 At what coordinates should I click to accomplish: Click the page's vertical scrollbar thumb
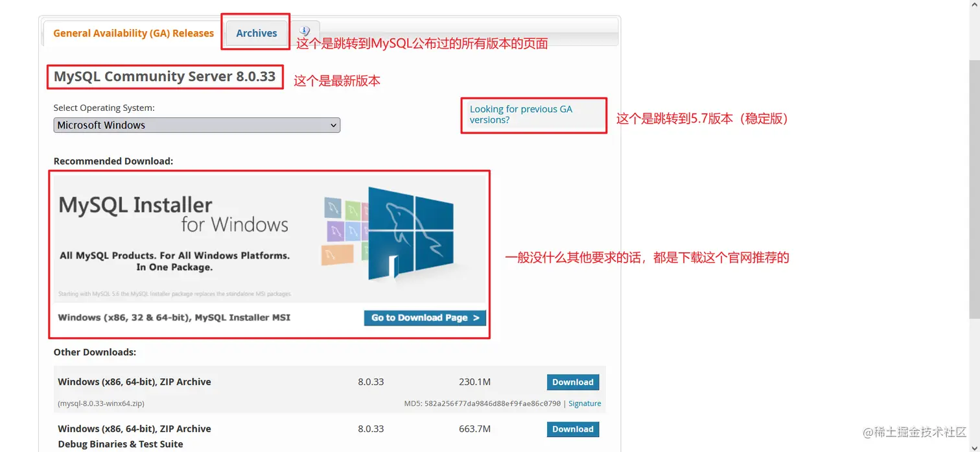coord(974,188)
